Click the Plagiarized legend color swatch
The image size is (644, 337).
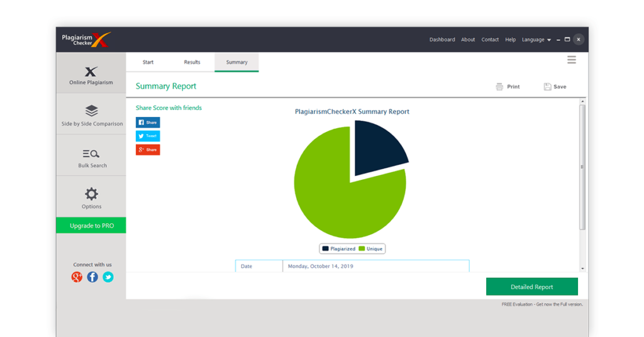click(326, 249)
